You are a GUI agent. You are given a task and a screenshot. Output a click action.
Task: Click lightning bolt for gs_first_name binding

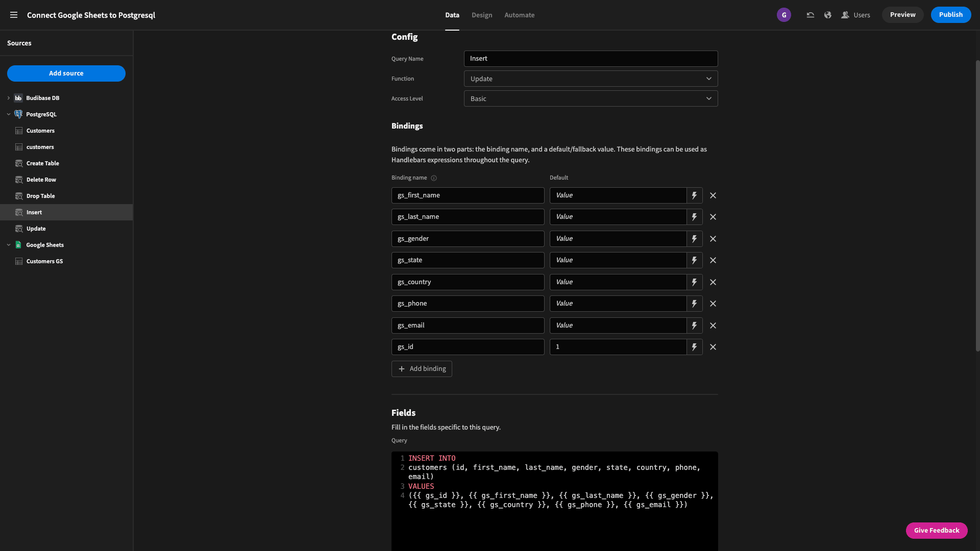(x=694, y=195)
